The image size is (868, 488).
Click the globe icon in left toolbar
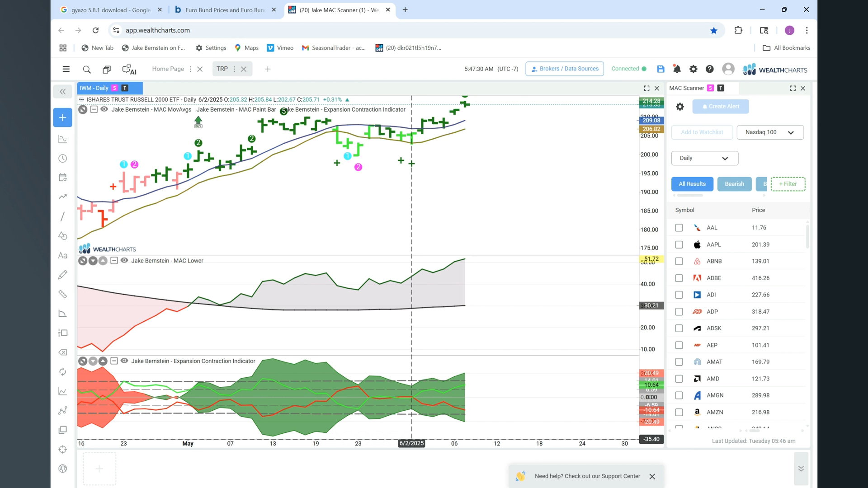[63, 469]
